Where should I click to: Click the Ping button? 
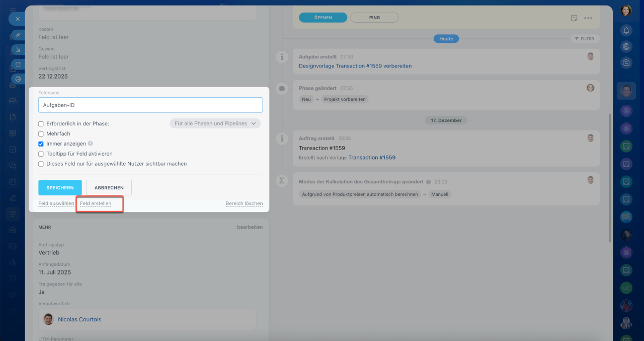point(374,18)
